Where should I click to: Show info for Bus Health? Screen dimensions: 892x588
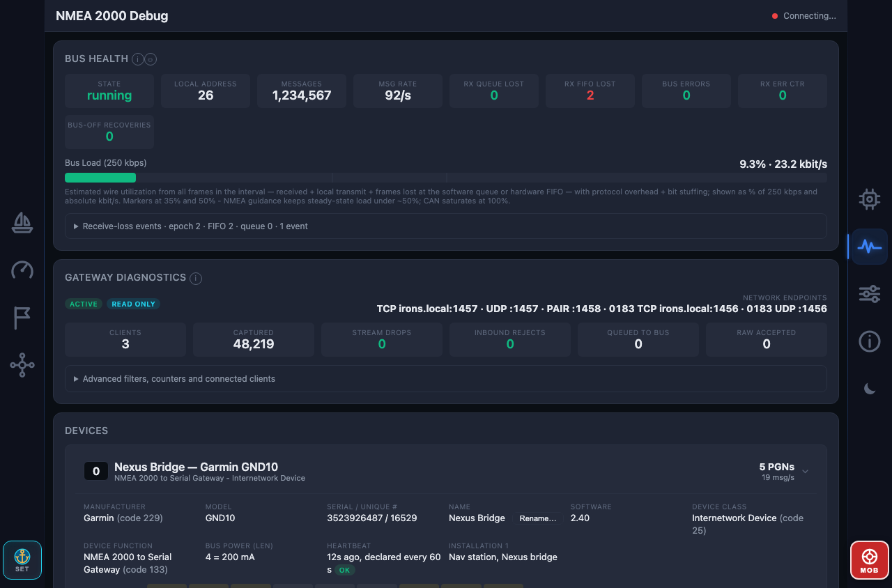[x=138, y=59]
